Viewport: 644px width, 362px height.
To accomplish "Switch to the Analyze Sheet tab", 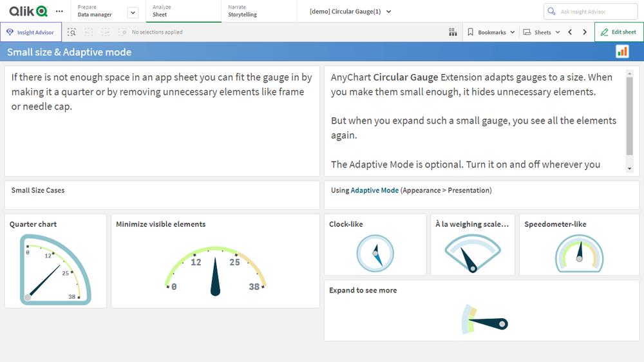I will point(184,12).
